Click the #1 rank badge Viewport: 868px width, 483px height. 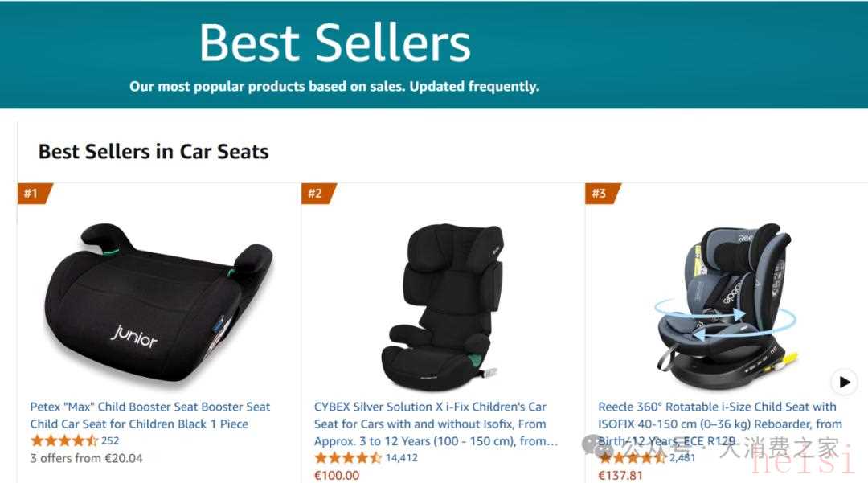32,193
